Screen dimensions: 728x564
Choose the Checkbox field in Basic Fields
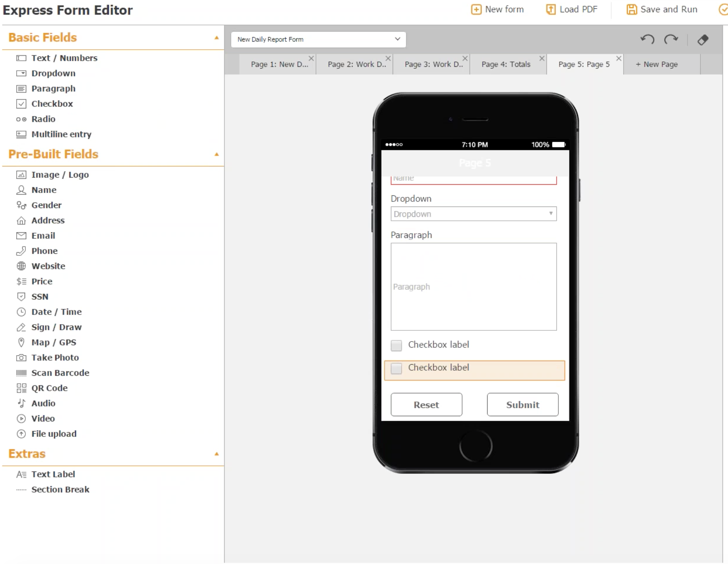coord(52,104)
